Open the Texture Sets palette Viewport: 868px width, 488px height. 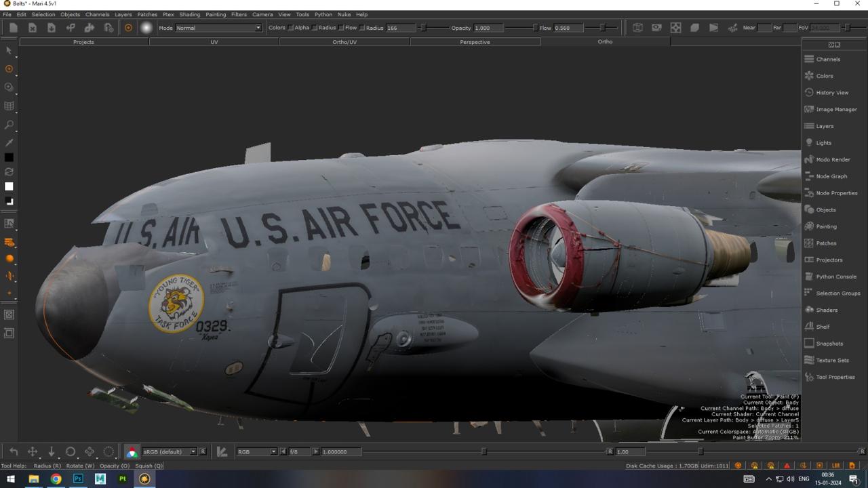click(832, 360)
